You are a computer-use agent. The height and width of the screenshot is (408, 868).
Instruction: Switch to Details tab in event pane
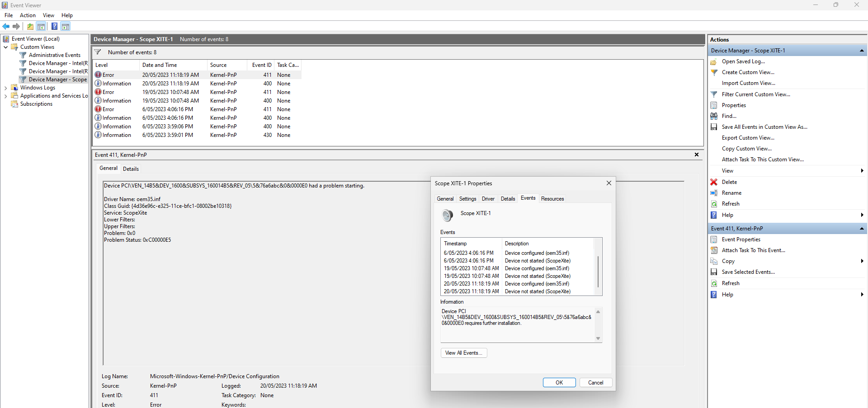[x=131, y=169]
